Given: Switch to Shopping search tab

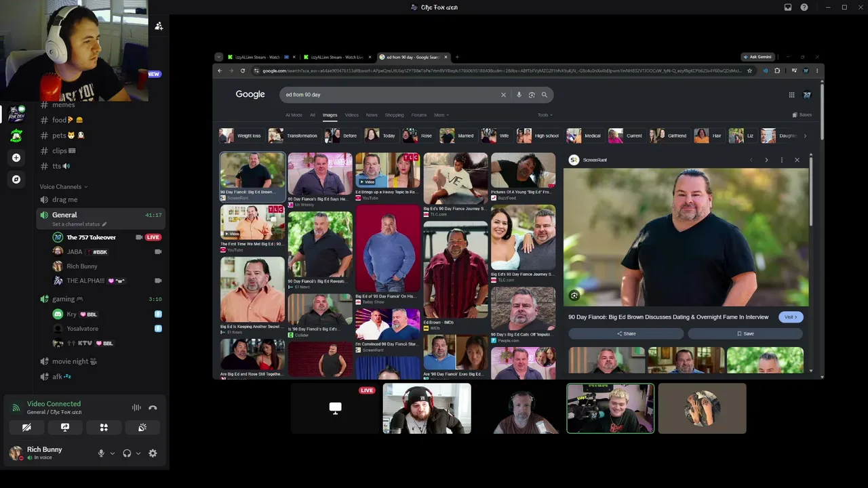Looking at the screenshot, I should point(394,115).
